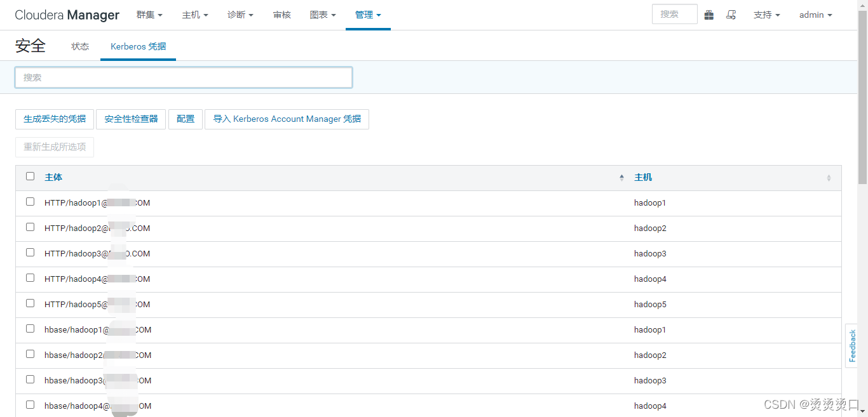The image size is (868, 417).
Task: Toggle the select-all checkbox in the table header
Action: pyautogui.click(x=31, y=176)
